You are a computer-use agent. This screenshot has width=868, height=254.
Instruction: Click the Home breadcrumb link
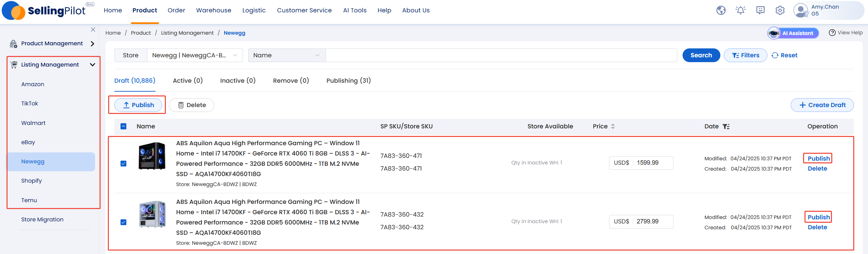tap(113, 33)
